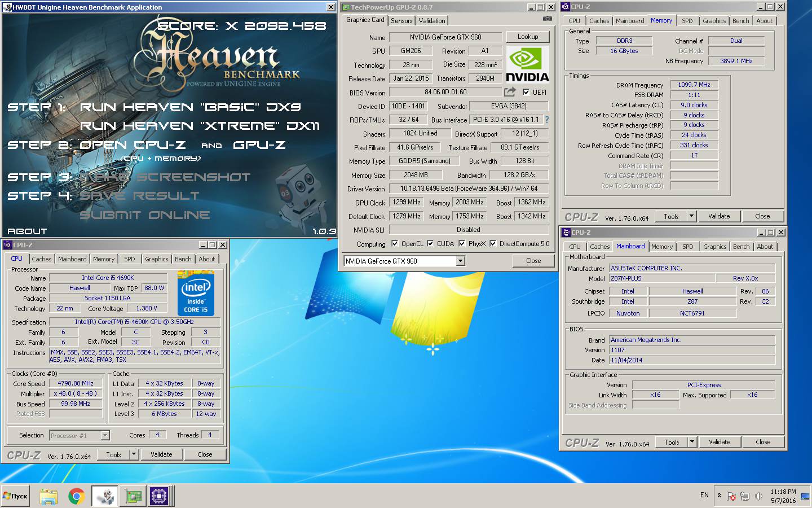Click the CPU-Z Memory window title icon
812x508 pixels.
[x=566, y=7]
